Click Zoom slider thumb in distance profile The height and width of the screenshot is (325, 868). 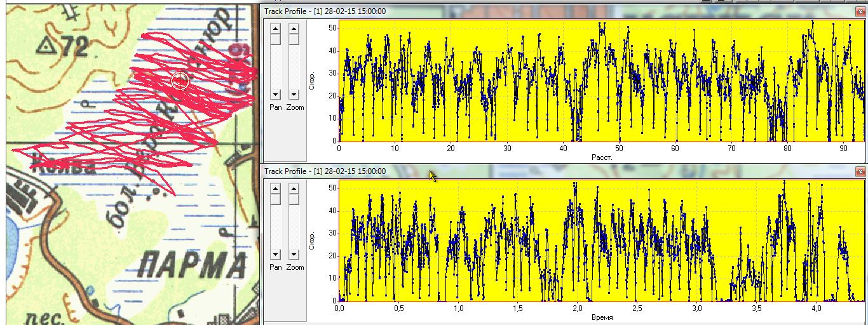pyautogui.click(x=293, y=39)
